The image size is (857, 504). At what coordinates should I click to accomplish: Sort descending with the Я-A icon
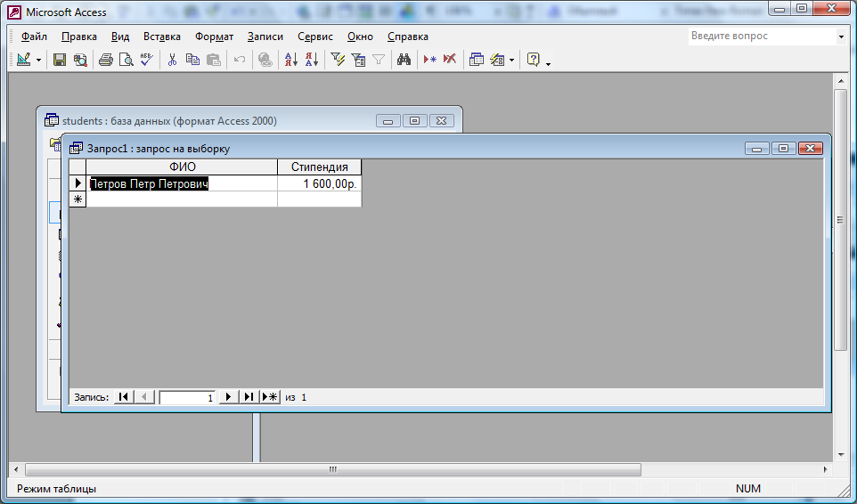coord(312,59)
